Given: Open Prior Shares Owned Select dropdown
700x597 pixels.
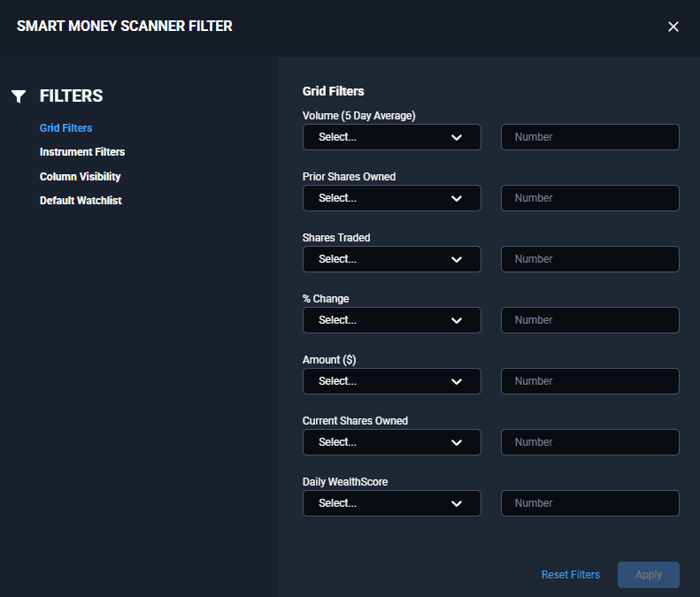Looking at the screenshot, I should (391, 198).
